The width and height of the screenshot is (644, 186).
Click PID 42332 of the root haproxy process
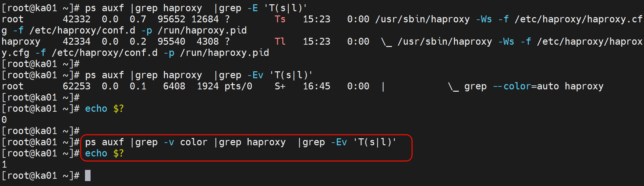(x=76, y=19)
